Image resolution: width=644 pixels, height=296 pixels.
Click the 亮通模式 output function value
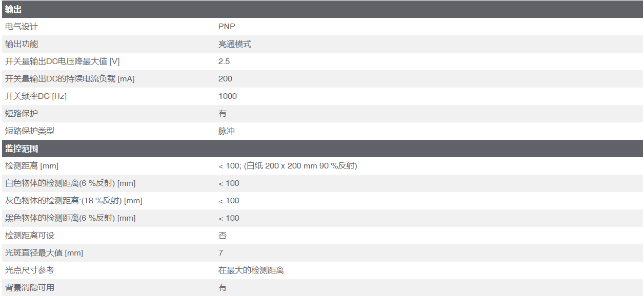(235, 44)
